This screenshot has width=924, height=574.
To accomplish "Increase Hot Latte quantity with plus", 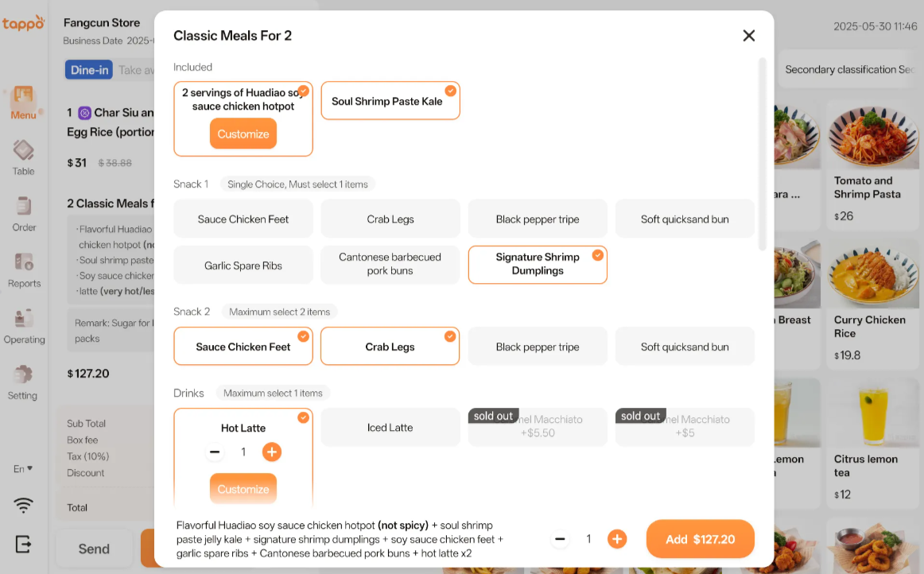I will point(272,452).
